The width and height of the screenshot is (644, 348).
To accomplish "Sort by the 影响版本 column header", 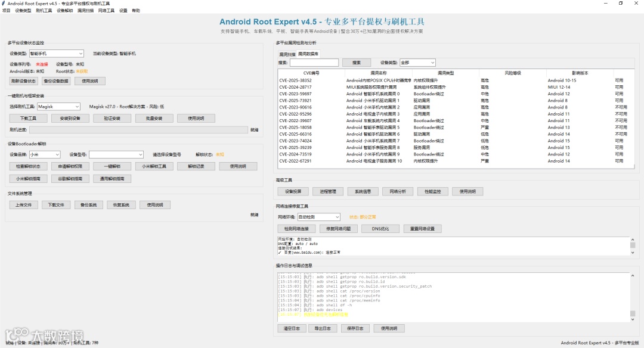I will pos(580,73).
